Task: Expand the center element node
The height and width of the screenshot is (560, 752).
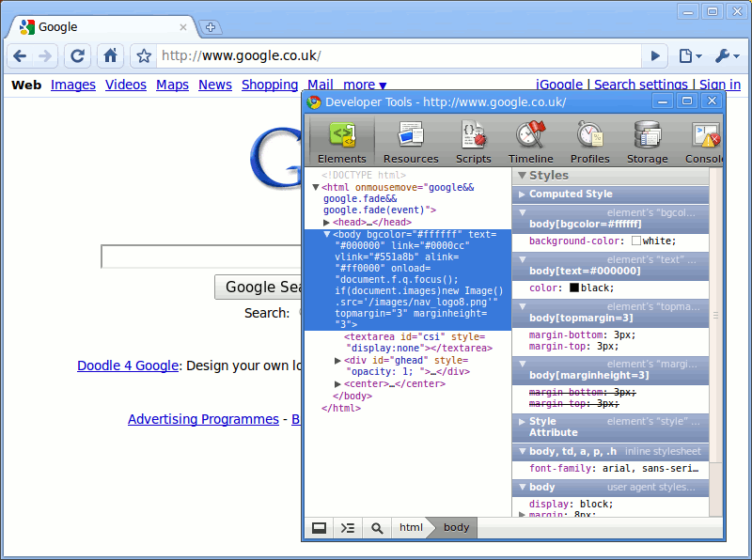Action: (x=338, y=384)
